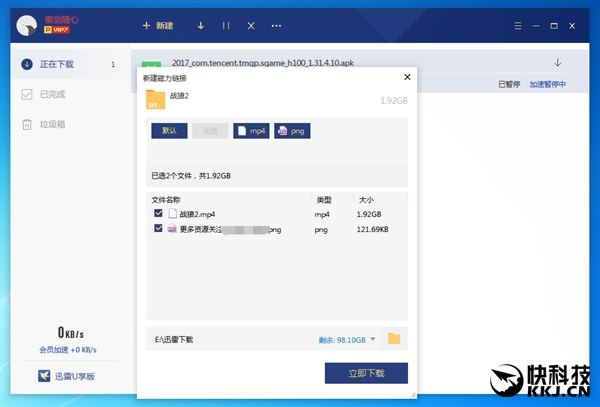Click the BT folder icon for 战狼2
The height and width of the screenshot is (407, 600).
[155, 99]
